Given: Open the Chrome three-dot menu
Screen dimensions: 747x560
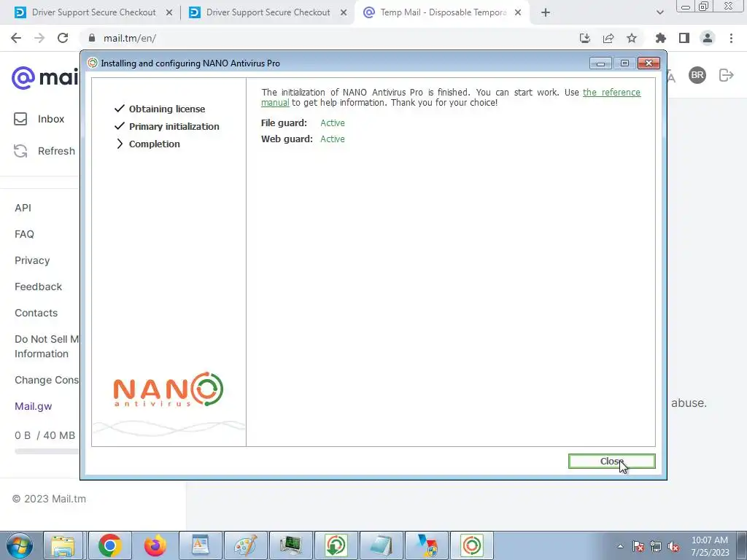Looking at the screenshot, I should point(731,38).
